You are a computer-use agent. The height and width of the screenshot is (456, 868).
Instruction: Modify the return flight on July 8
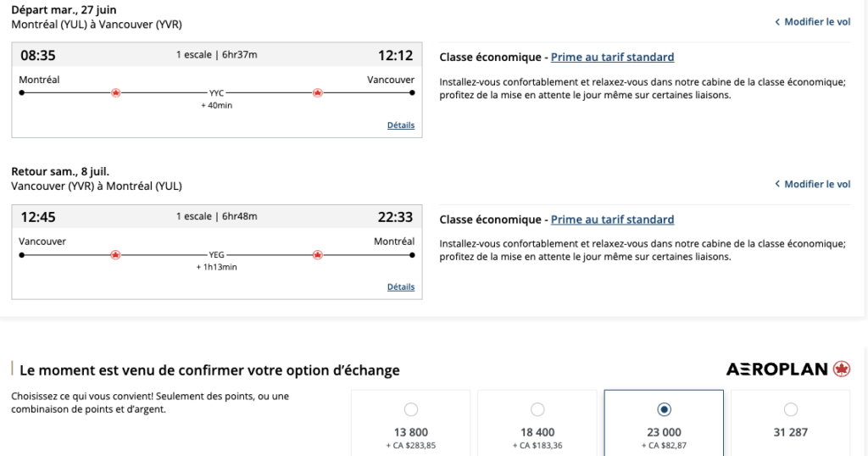813,184
